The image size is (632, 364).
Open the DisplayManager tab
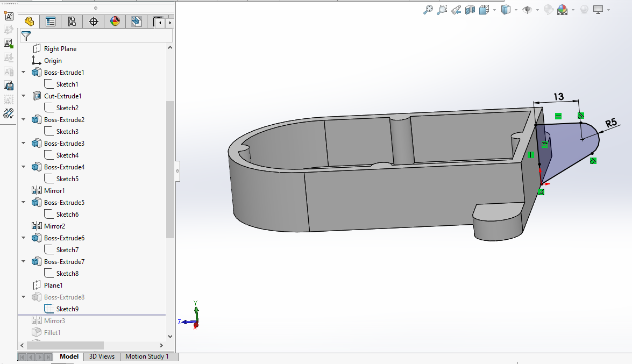coord(115,22)
